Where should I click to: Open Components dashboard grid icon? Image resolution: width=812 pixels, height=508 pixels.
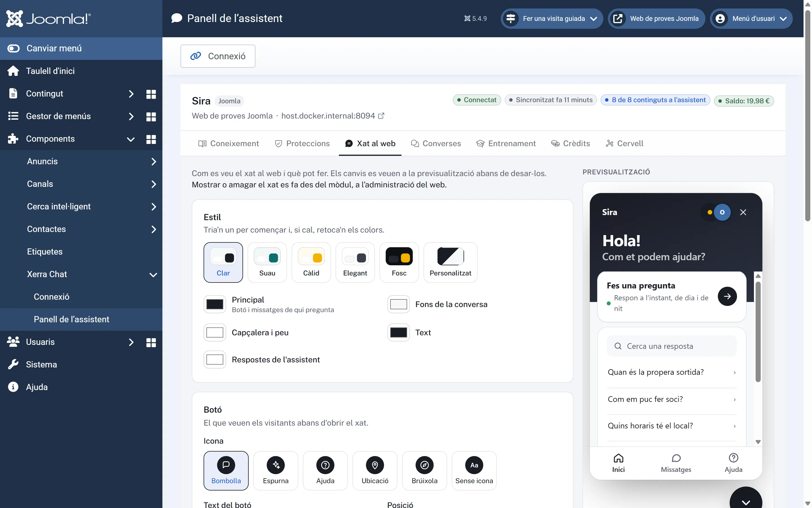151,139
